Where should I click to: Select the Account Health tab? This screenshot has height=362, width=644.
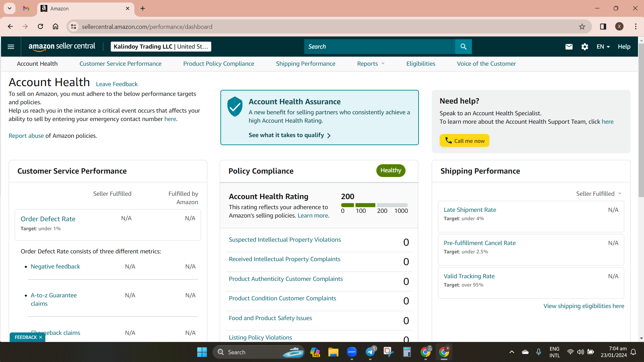pos(37,64)
